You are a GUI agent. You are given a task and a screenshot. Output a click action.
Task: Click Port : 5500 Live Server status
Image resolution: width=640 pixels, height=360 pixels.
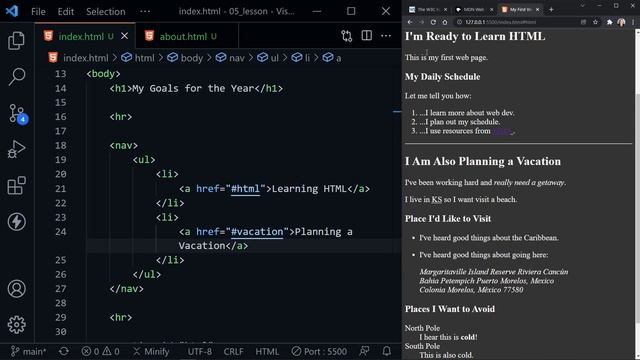[x=319, y=351]
